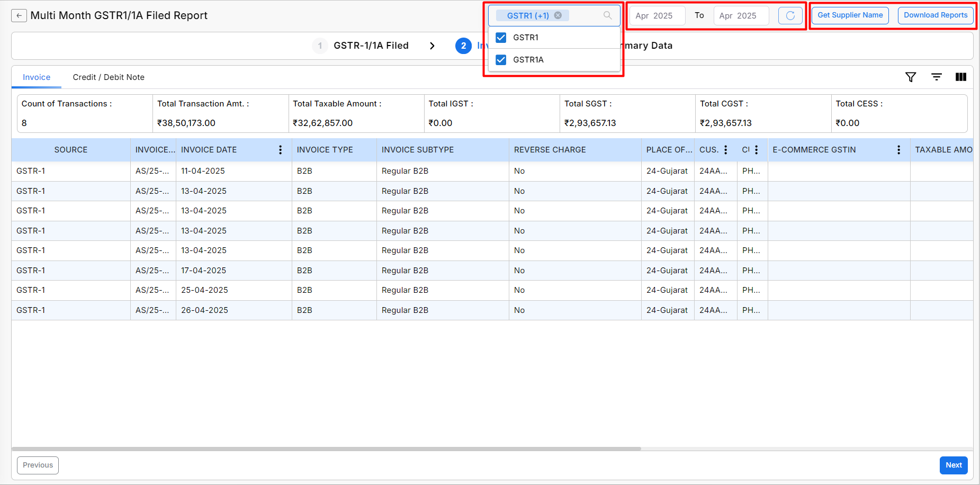This screenshot has height=485, width=980.
Task: Open the filter funnel icon
Action: click(910, 77)
